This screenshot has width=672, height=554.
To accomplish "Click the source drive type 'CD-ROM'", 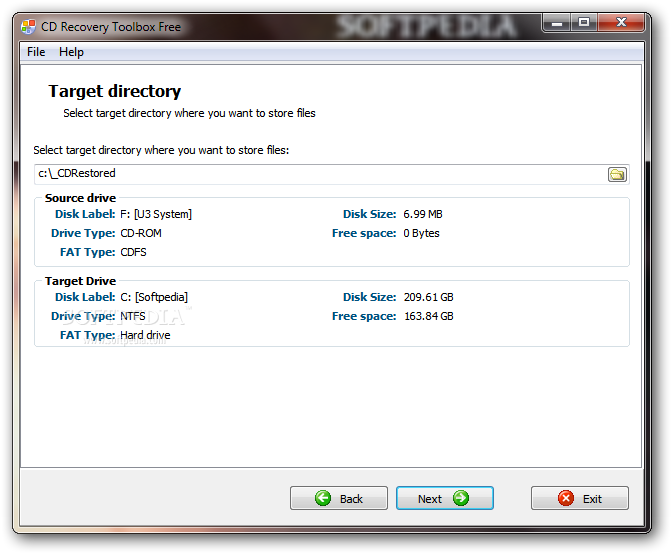I will 141,233.
